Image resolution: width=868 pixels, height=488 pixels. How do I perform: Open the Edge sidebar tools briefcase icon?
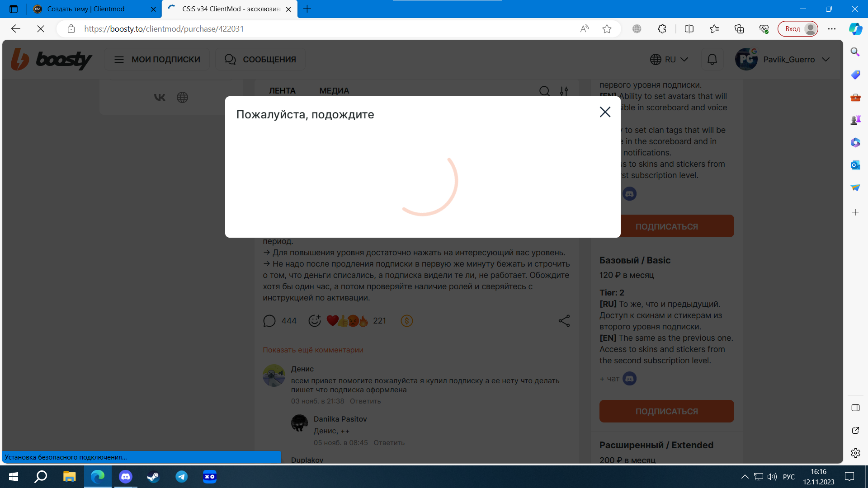[855, 97]
